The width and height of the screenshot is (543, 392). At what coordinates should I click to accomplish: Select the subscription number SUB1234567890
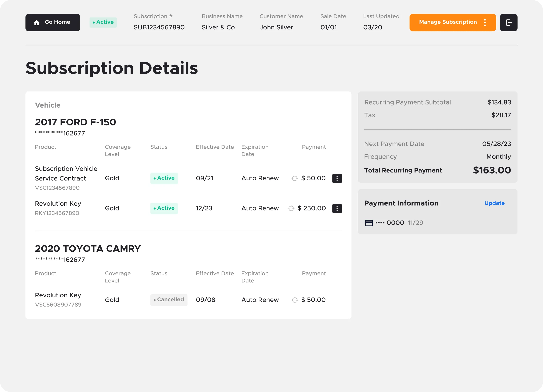[159, 27]
